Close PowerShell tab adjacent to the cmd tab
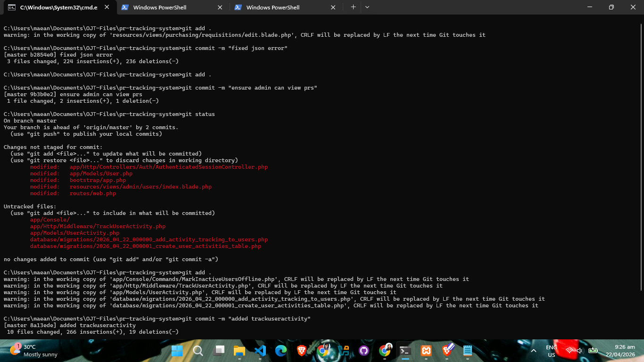Screen dimensions: 644x362 (x=220, y=8)
